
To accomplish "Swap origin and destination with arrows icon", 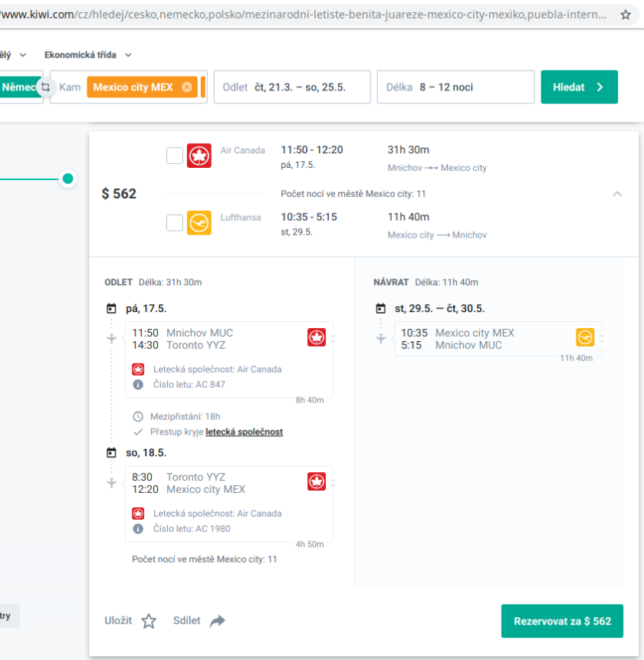I will click(45, 87).
